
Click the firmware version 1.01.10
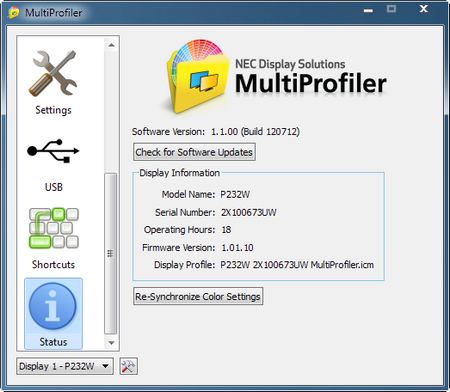tap(237, 248)
